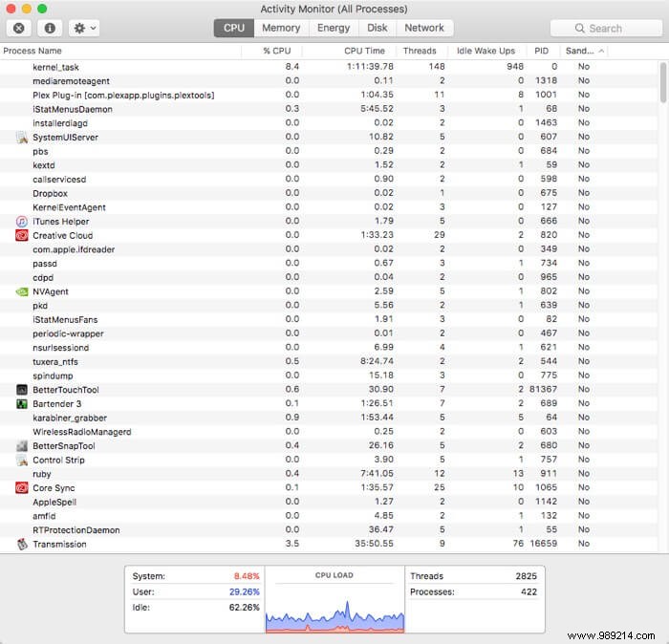This screenshot has width=669, height=644.
Task: Select the callservicesd process
Action: pyautogui.click(x=329, y=179)
